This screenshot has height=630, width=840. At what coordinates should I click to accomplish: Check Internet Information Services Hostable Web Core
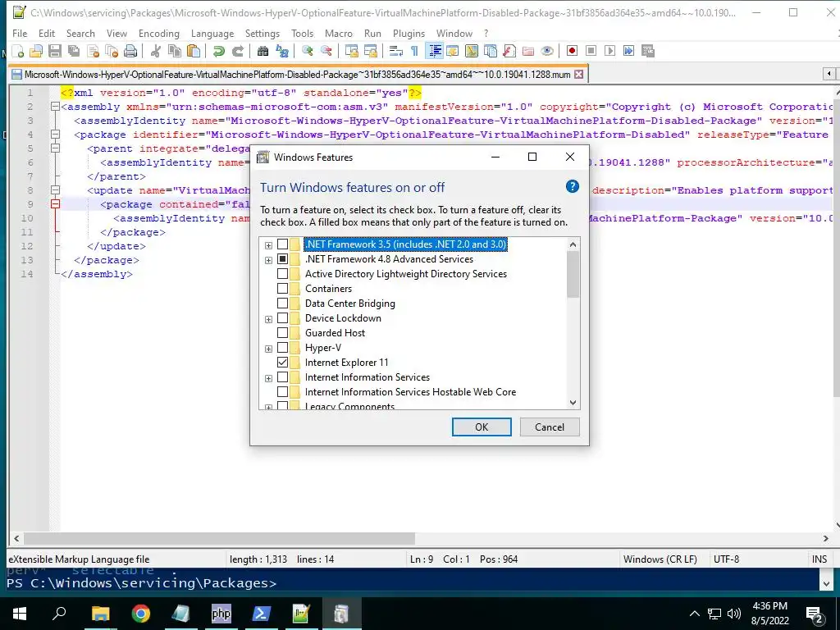(x=282, y=392)
